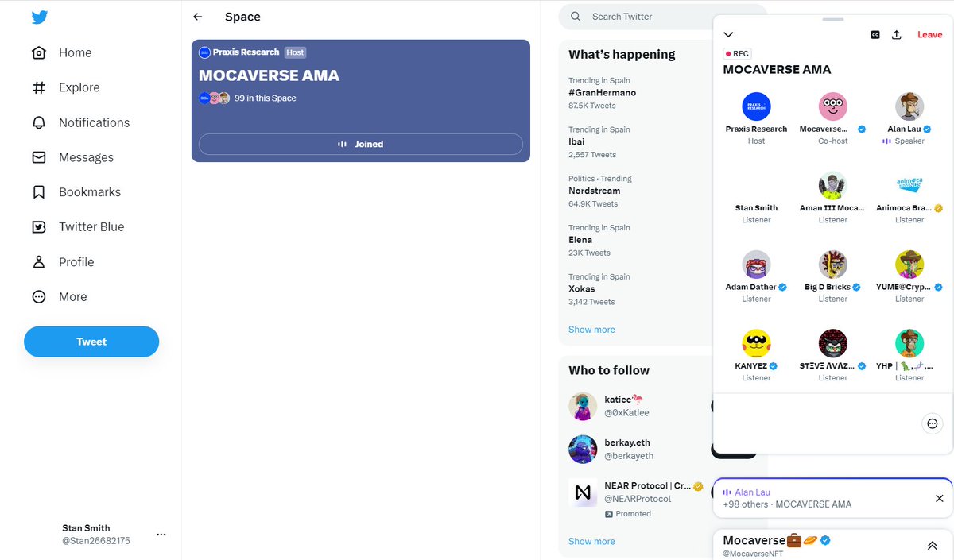This screenshot has width=954, height=560.
Task: Click YHP listener avatar
Action: 909,343
